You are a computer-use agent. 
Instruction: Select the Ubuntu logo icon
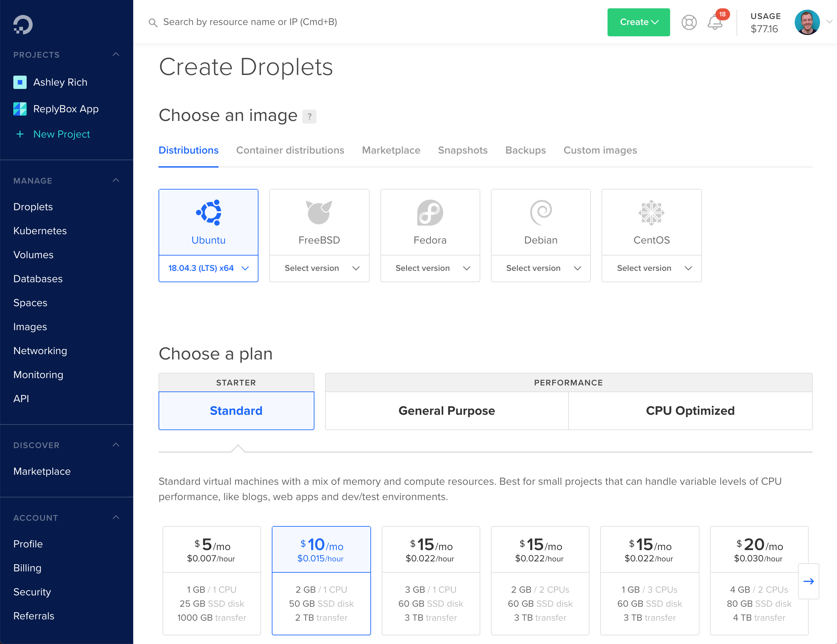pyautogui.click(x=209, y=212)
